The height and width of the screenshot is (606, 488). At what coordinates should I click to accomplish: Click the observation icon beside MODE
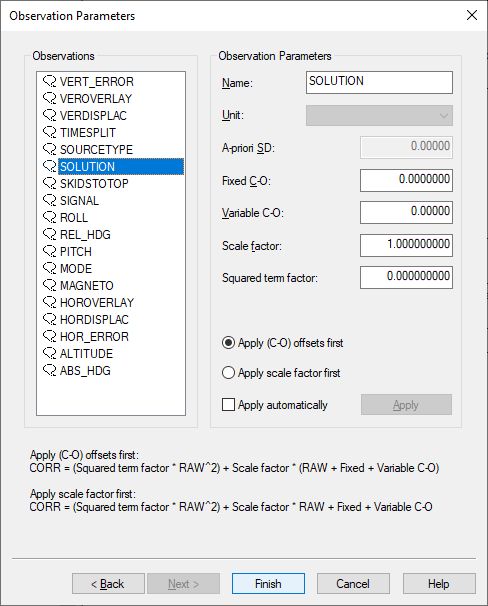click(x=50, y=268)
